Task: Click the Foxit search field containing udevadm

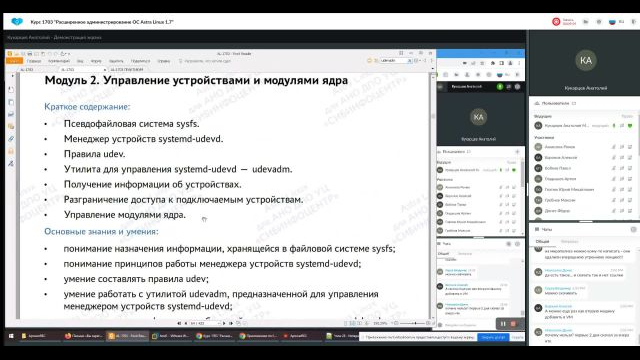Action: (396, 60)
